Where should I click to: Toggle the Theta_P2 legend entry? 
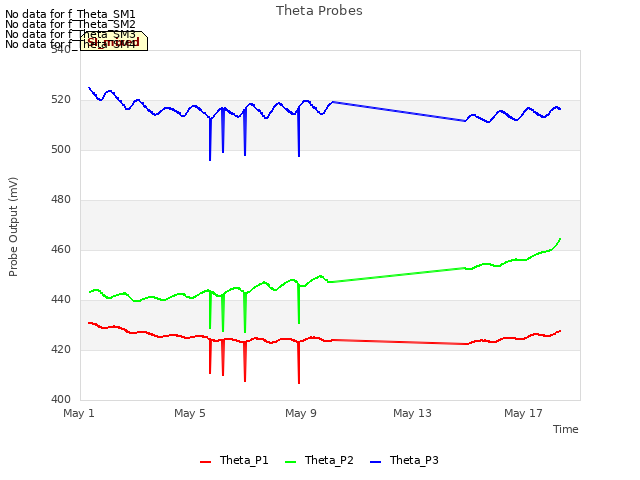point(319,460)
